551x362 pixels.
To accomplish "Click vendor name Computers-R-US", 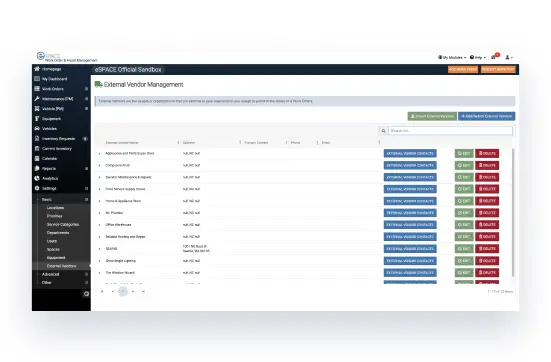I will click(117, 165).
